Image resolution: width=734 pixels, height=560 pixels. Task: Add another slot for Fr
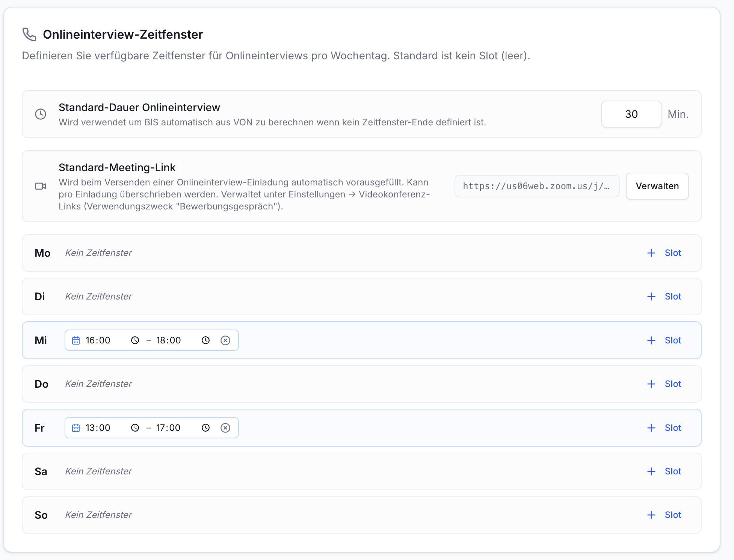pyautogui.click(x=664, y=428)
